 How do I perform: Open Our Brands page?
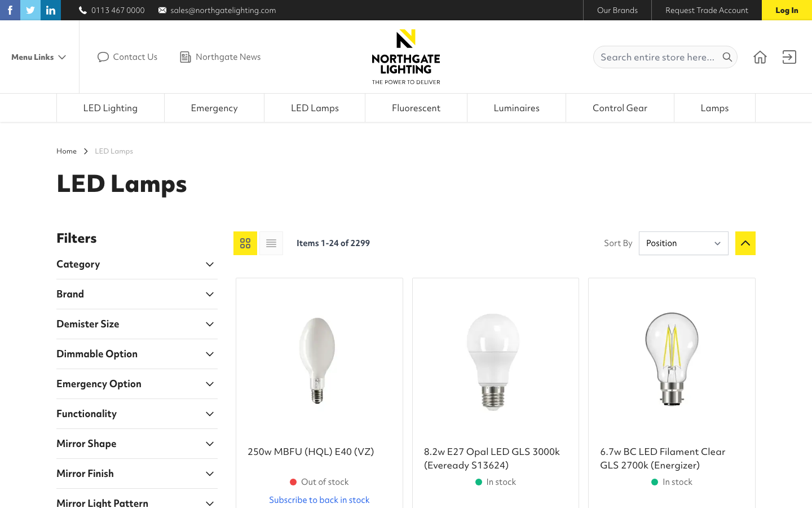617,10
